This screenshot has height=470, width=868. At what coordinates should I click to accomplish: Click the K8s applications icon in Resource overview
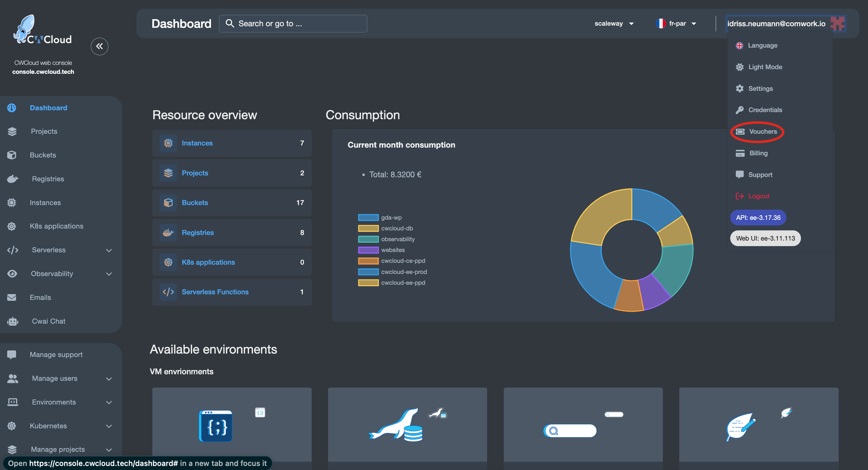(168, 262)
